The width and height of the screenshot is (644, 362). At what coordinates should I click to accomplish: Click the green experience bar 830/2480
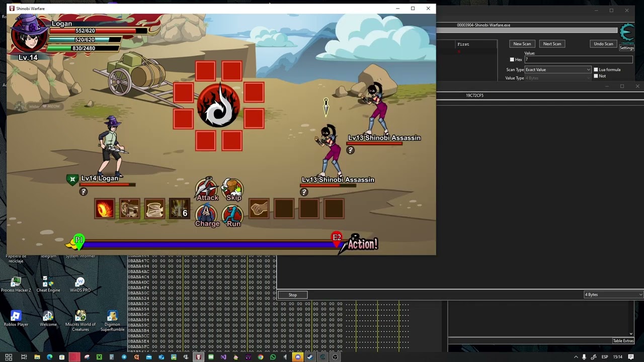(x=84, y=48)
